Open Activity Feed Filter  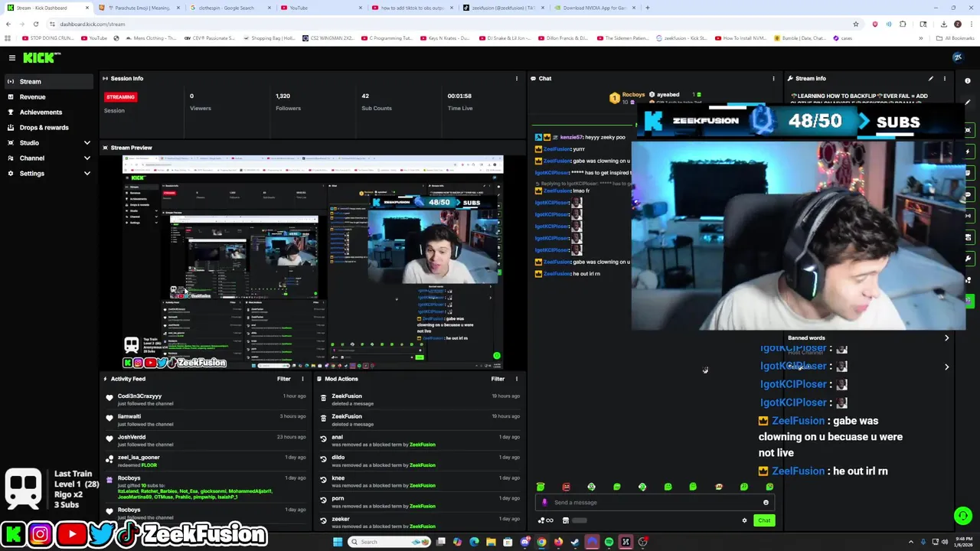(x=283, y=379)
